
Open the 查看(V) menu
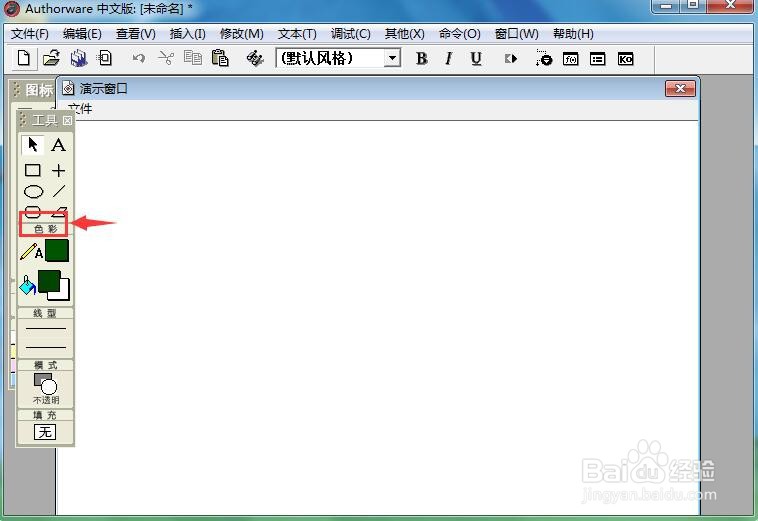(136, 34)
